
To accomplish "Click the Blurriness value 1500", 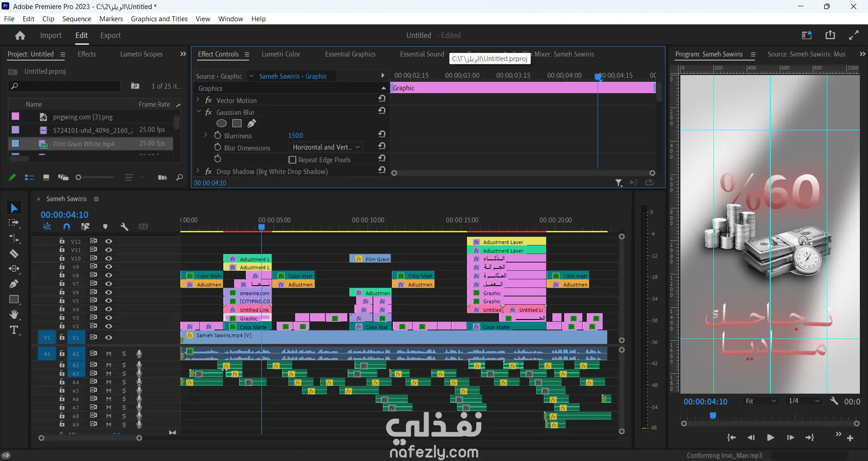I will click(296, 135).
